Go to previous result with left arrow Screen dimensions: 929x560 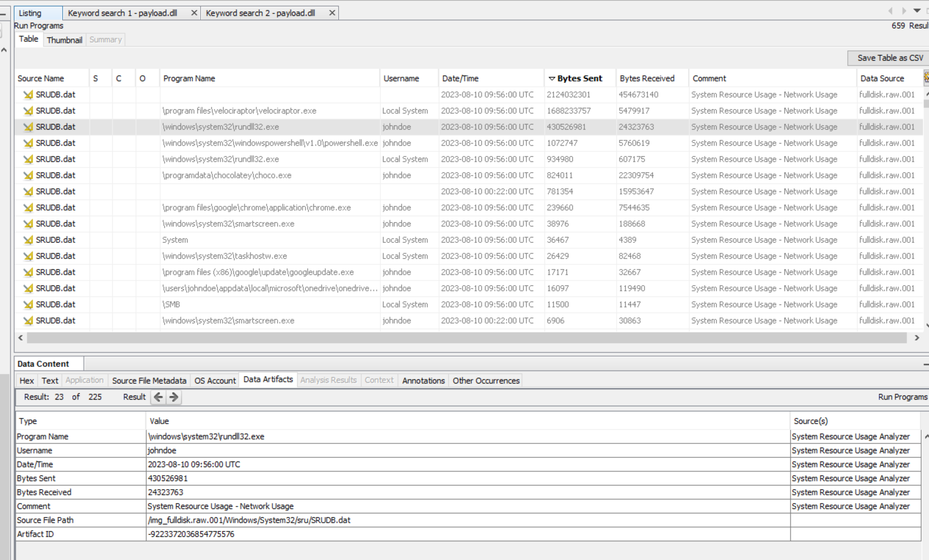158,397
